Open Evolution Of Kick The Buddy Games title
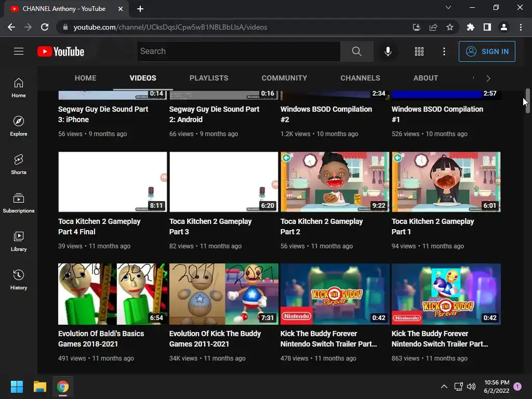The width and height of the screenshot is (532, 399). [x=215, y=339]
